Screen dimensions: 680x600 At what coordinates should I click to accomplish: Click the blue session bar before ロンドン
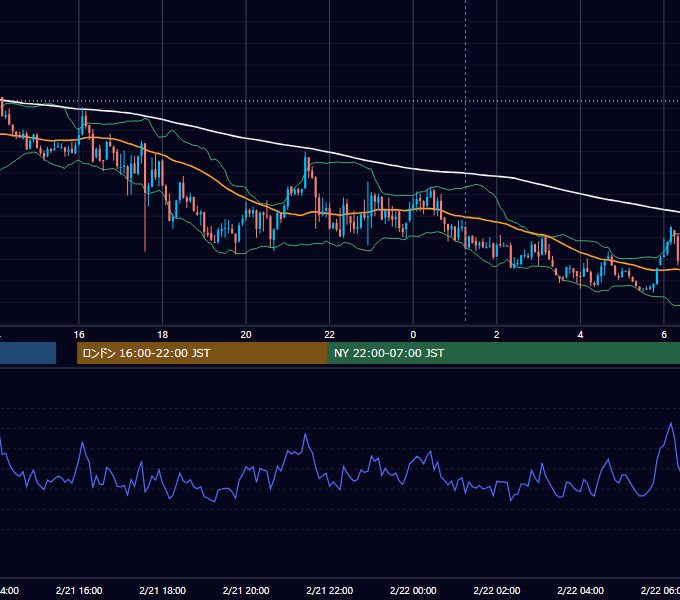click(28, 353)
